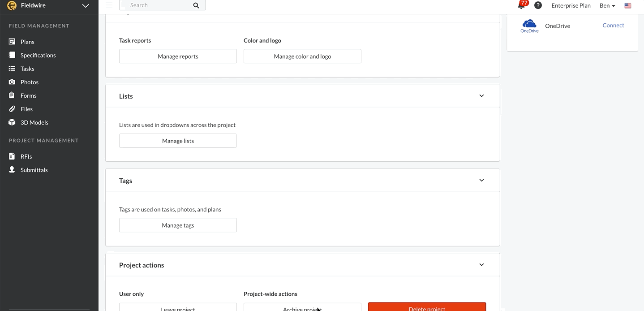Viewport: 644px width, 311px height.
Task: Open the Ben account dropdown
Action: (x=607, y=5)
